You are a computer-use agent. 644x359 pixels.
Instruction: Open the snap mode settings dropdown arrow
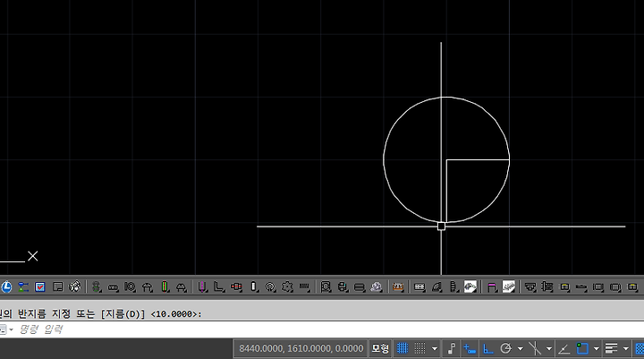click(435, 349)
